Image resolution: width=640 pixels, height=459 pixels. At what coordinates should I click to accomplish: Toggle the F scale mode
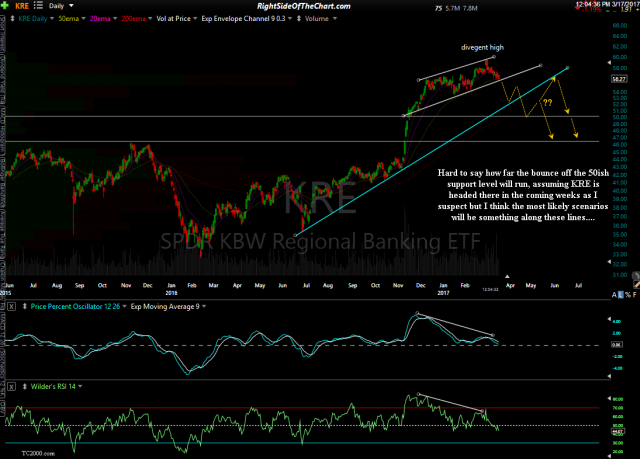coord(634,295)
